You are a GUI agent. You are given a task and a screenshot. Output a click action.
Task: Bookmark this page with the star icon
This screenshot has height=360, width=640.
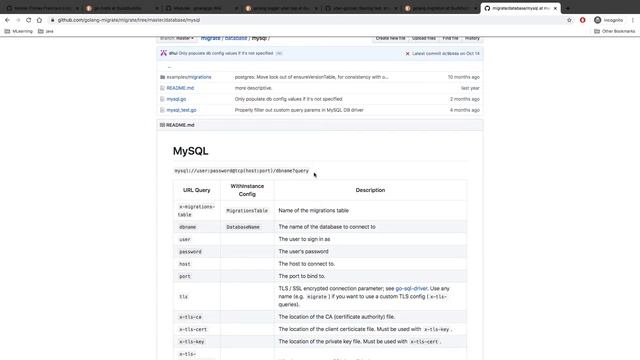point(569,20)
